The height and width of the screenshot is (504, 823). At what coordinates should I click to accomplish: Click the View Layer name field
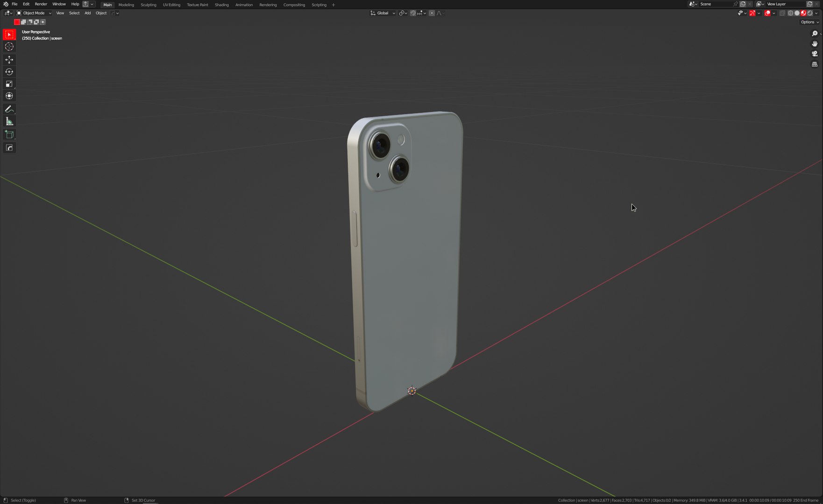click(x=786, y=4)
